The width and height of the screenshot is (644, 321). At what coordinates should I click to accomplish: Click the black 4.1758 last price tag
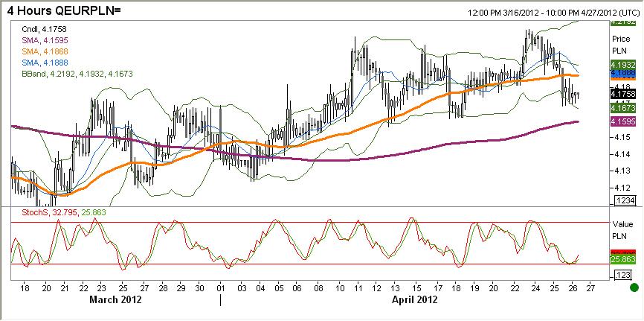(x=623, y=94)
